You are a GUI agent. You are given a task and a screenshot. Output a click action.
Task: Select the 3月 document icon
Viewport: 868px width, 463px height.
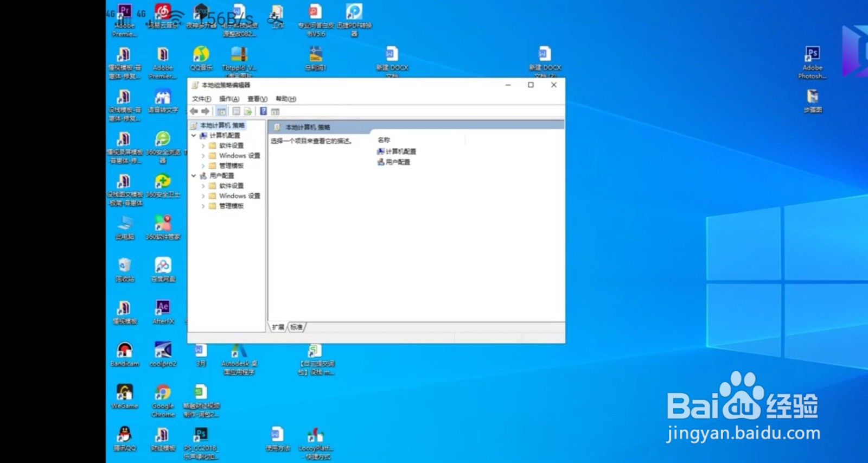201,355
